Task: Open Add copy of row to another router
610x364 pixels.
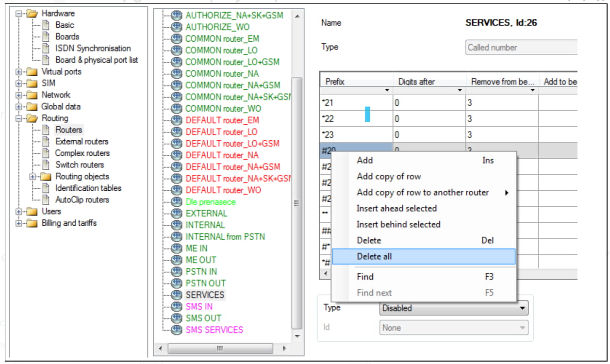Action: tap(424, 192)
